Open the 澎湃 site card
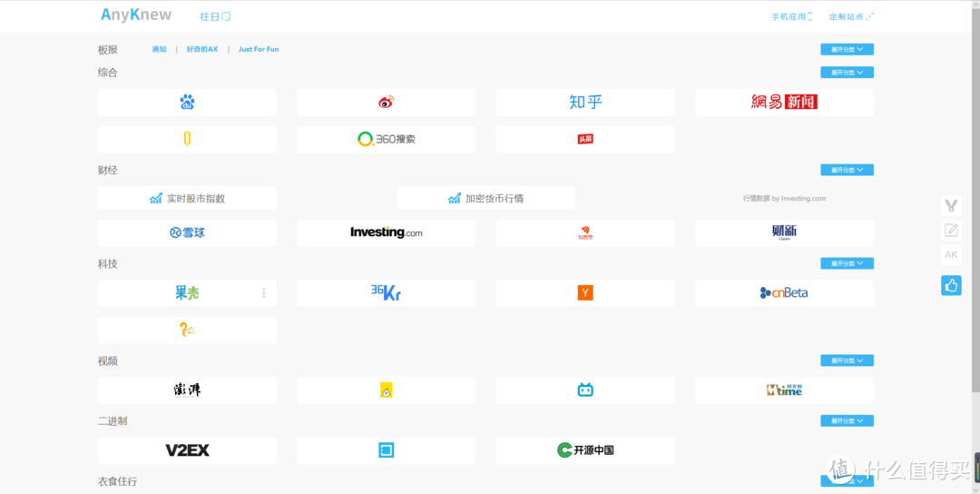The image size is (980, 494). click(x=187, y=390)
